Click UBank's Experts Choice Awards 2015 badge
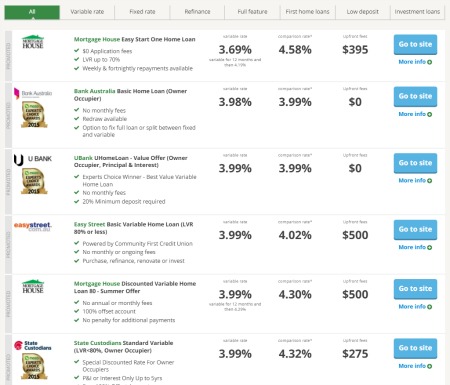The height and width of the screenshot is (385, 450). point(34,181)
